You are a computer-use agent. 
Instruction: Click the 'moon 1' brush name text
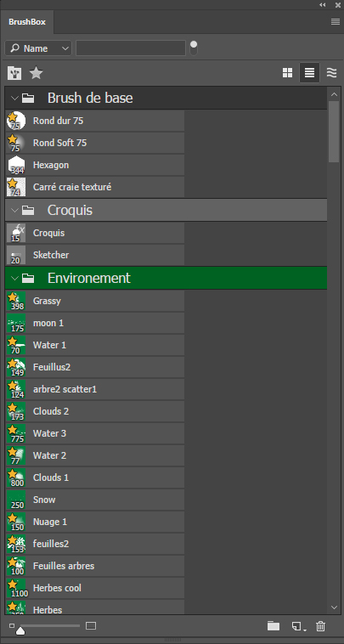(x=48, y=323)
